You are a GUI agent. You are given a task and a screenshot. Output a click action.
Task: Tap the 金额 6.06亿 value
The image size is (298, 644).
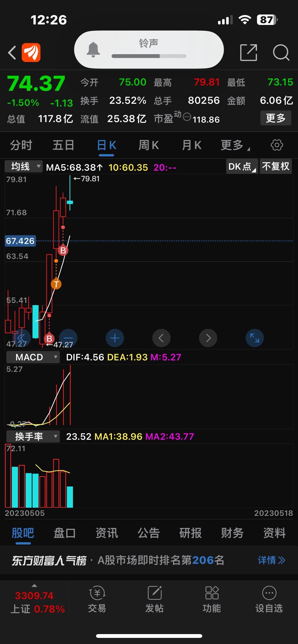(276, 100)
